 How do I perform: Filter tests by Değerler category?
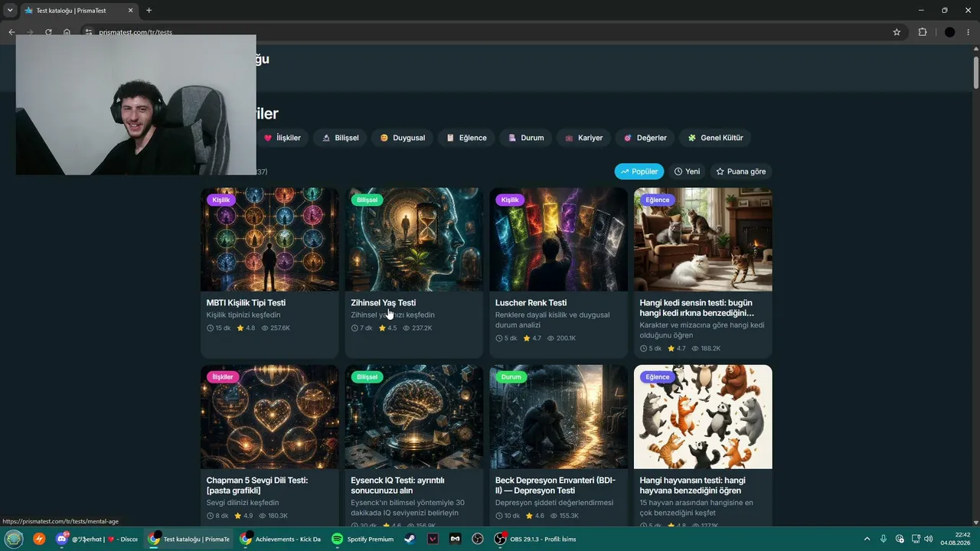645,138
